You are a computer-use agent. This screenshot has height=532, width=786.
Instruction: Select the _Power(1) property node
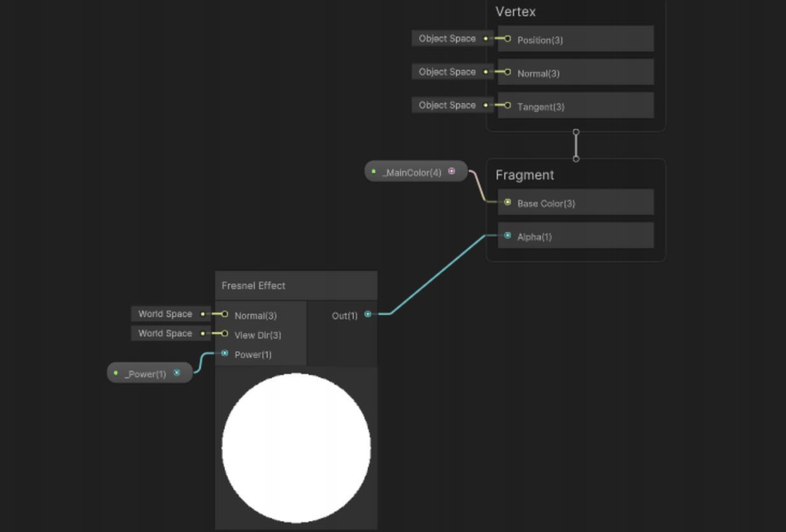[x=150, y=373]
